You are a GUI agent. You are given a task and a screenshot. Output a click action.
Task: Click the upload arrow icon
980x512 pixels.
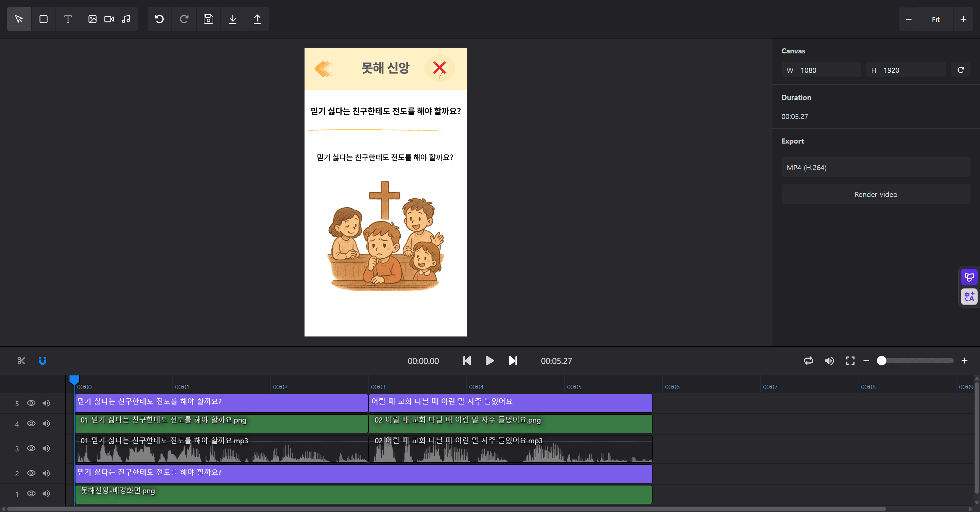pyautogui.click(x=257, y=19)
